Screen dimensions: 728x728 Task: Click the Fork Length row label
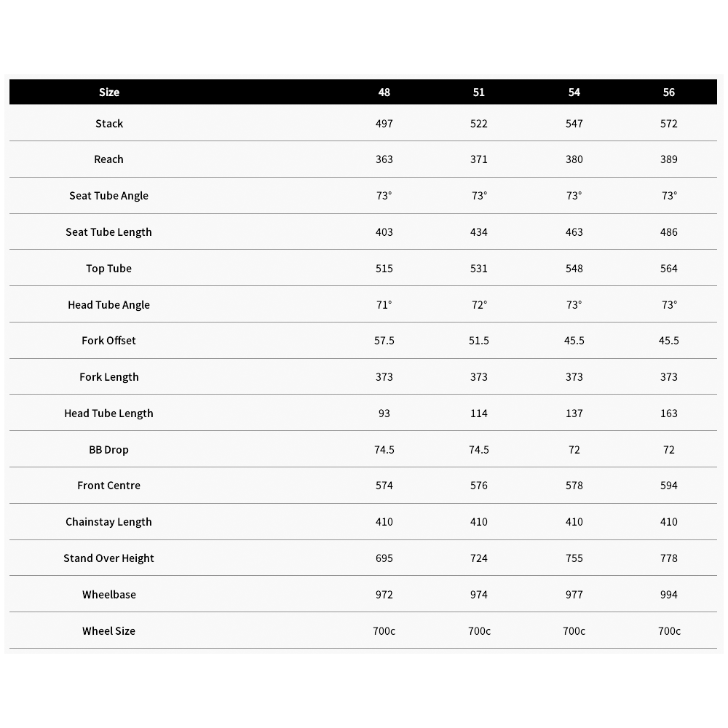pyautogui.click(x=108, y=377)
